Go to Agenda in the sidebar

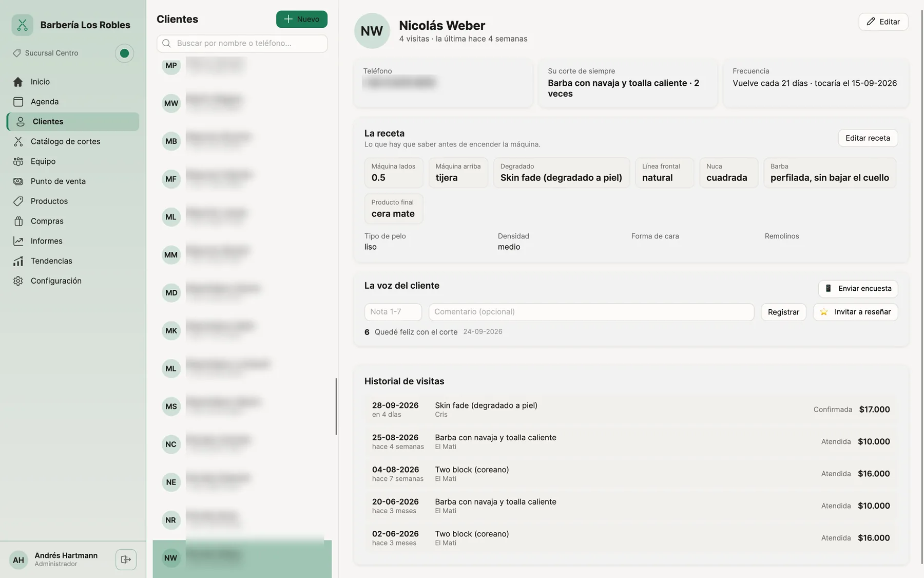[73, 102]
